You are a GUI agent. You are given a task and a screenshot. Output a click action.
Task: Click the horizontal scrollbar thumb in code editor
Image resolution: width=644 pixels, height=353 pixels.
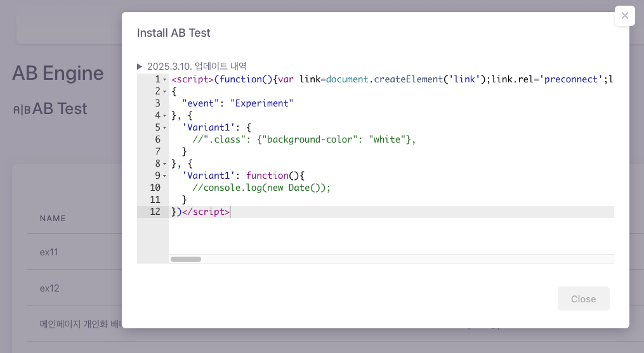[186, 259]
